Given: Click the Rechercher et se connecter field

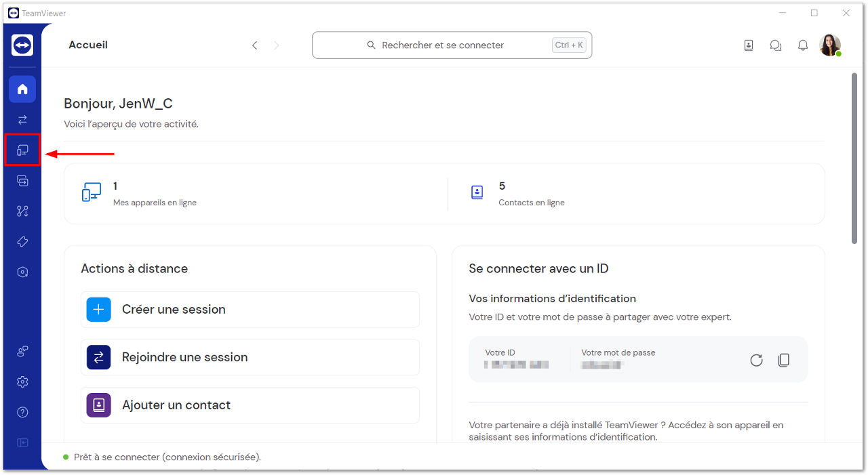Looking at the screenshot, I should coord(452,45).
